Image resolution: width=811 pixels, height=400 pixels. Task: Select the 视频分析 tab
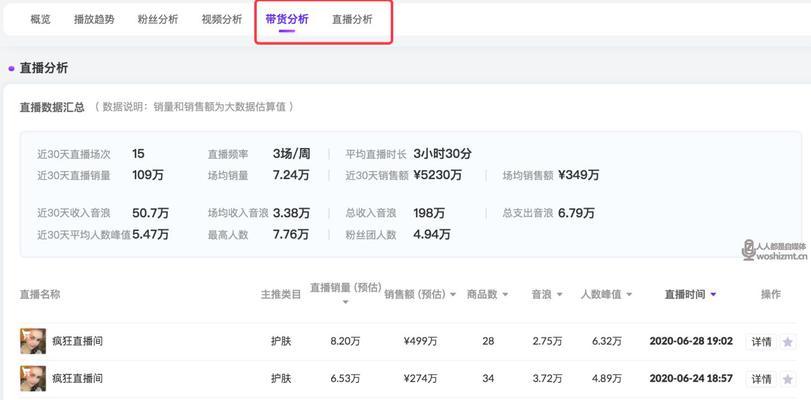tap(222, 19)
